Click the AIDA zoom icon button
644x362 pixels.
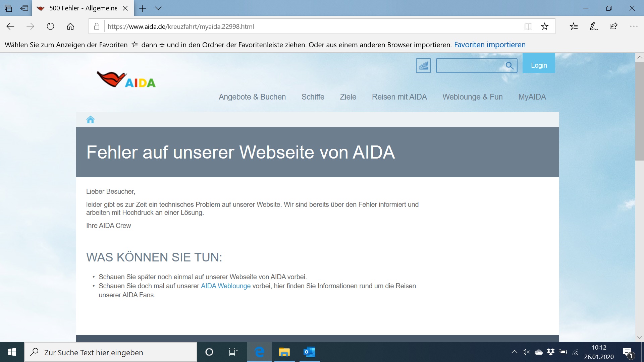click(x=423, y=65)
